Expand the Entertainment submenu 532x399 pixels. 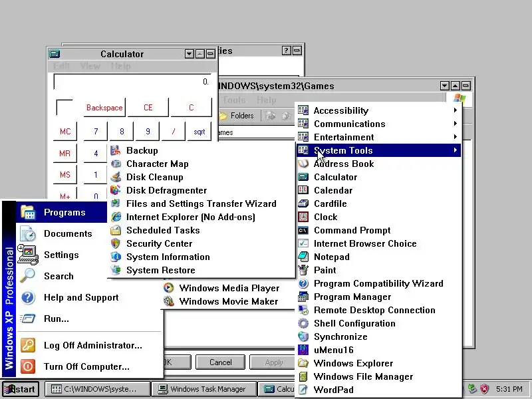point(378,137)
